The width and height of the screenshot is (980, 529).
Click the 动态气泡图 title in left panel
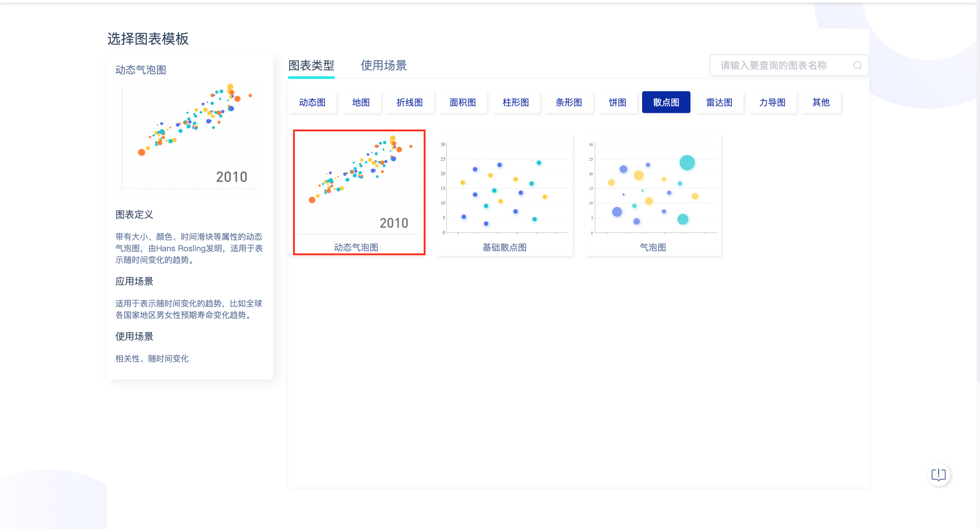[x=141, y=70]
